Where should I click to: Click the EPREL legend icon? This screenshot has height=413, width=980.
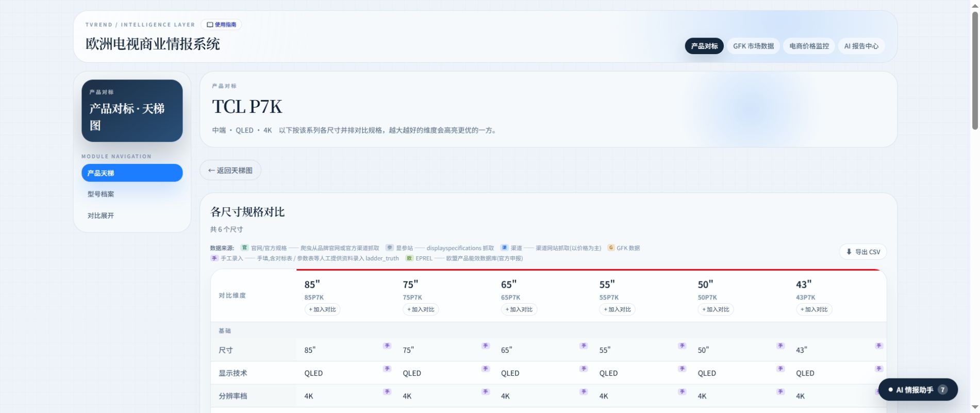pyautogui.click(x=409, y=258)
